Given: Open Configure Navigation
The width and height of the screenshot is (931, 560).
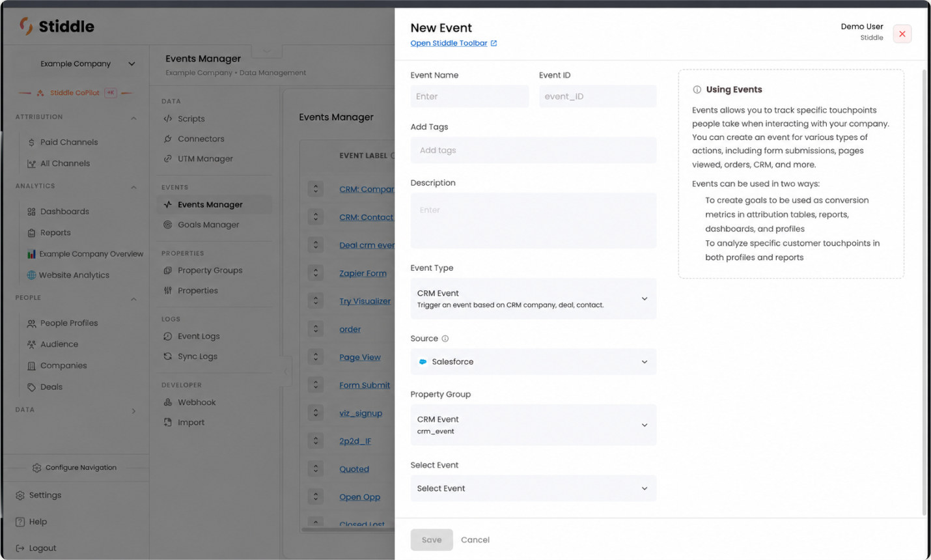Looking at the screenshot, I should (74, 468).
